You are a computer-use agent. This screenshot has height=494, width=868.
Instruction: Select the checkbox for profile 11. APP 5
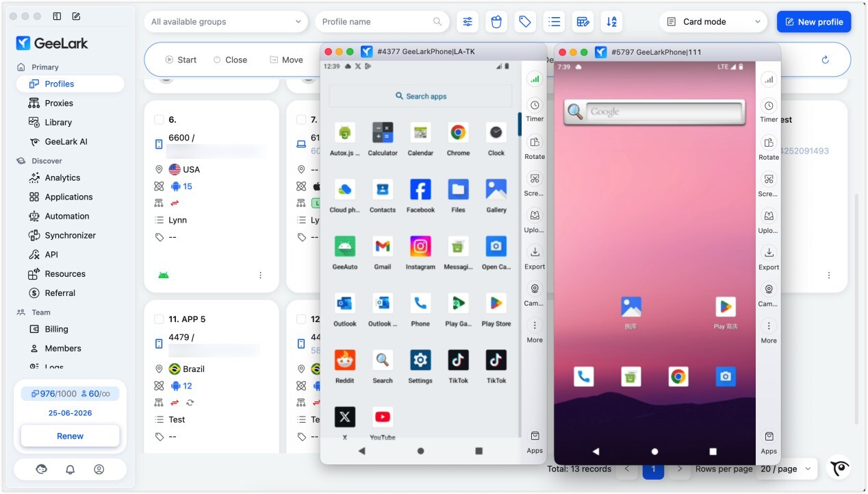click(x=159, y=319)
